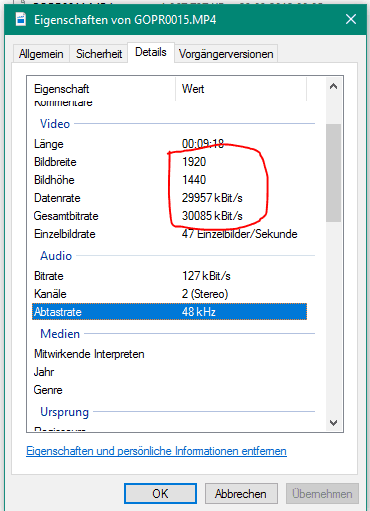This screenshot has width=370, height=511.
Task: Click the Abbrechen button
Action: [241, 493]
